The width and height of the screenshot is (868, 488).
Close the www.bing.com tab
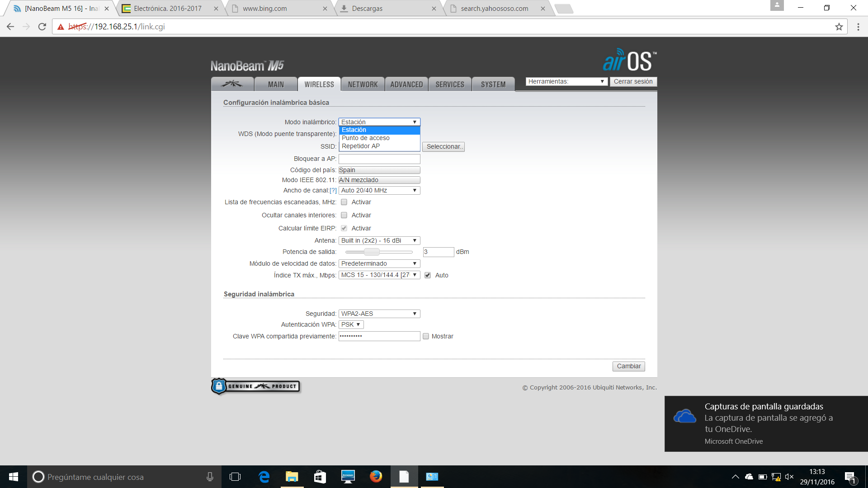pyautogui.click(x=325, y=9)
